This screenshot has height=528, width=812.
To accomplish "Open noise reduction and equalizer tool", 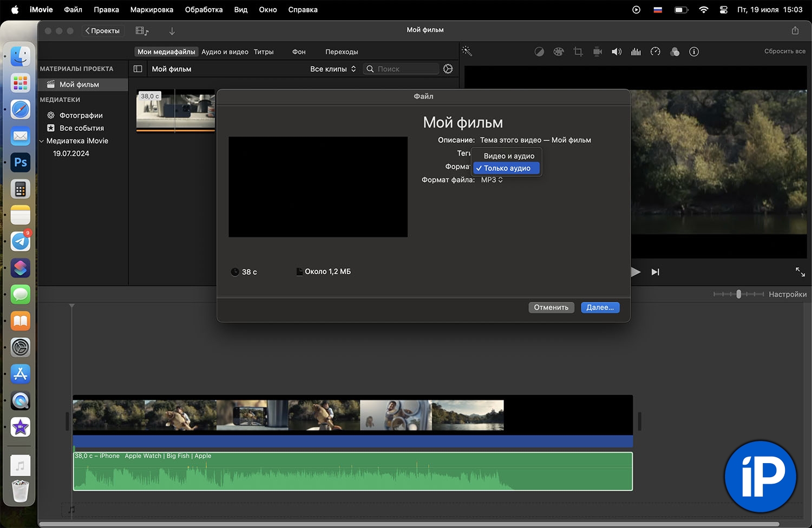I will [x=636, y=52].
